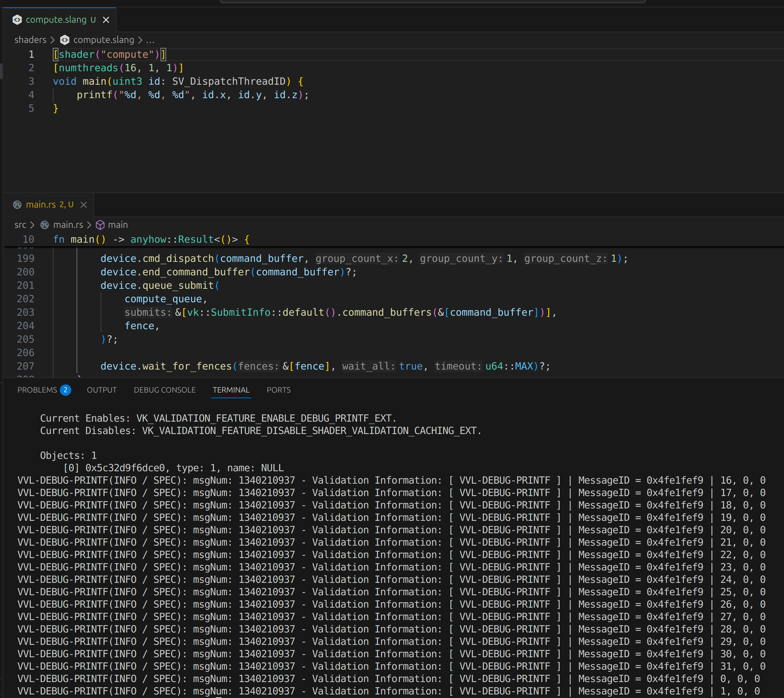The image size is (784, 698).
Task: Click the printf call on line 4
Action: (95, 95)
